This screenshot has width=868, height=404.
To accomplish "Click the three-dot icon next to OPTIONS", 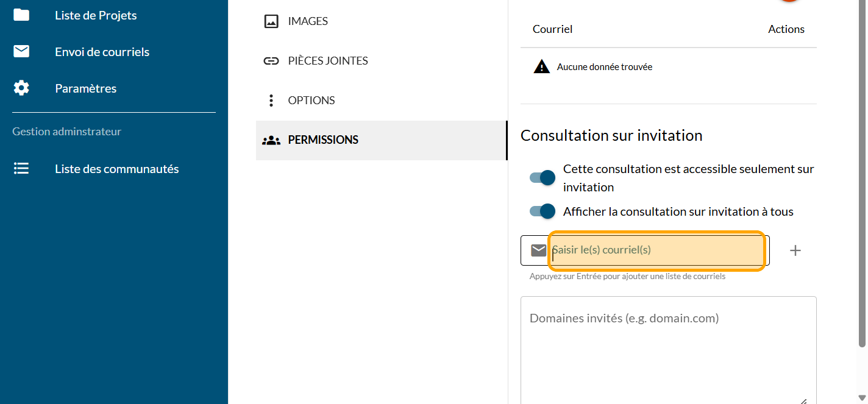I will point(271,101).
